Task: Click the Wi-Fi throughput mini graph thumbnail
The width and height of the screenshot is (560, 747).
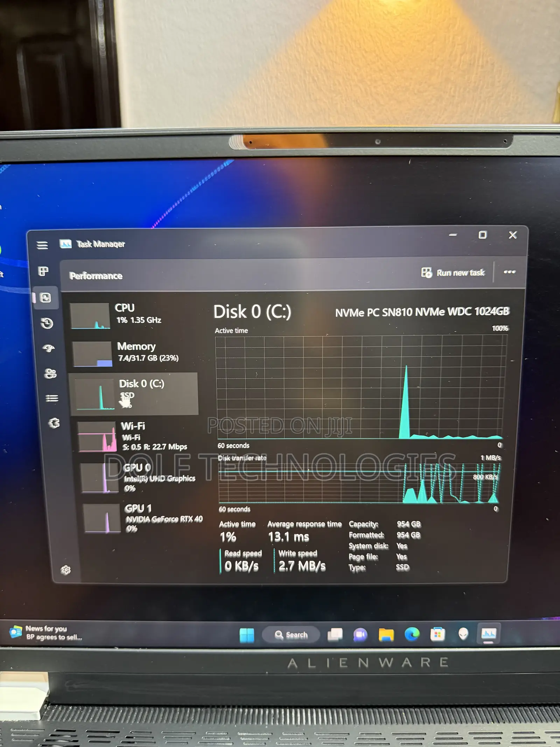Action: [97, 437]
